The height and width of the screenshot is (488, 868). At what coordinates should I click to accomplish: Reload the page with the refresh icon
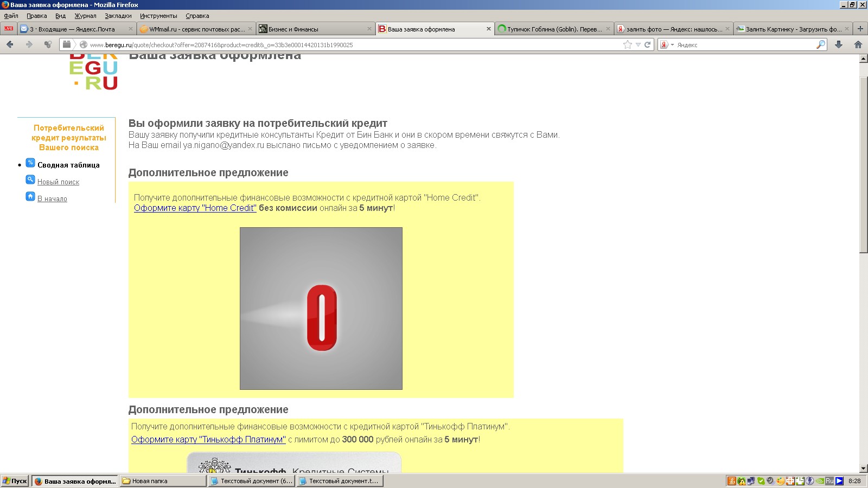[647, 44]
